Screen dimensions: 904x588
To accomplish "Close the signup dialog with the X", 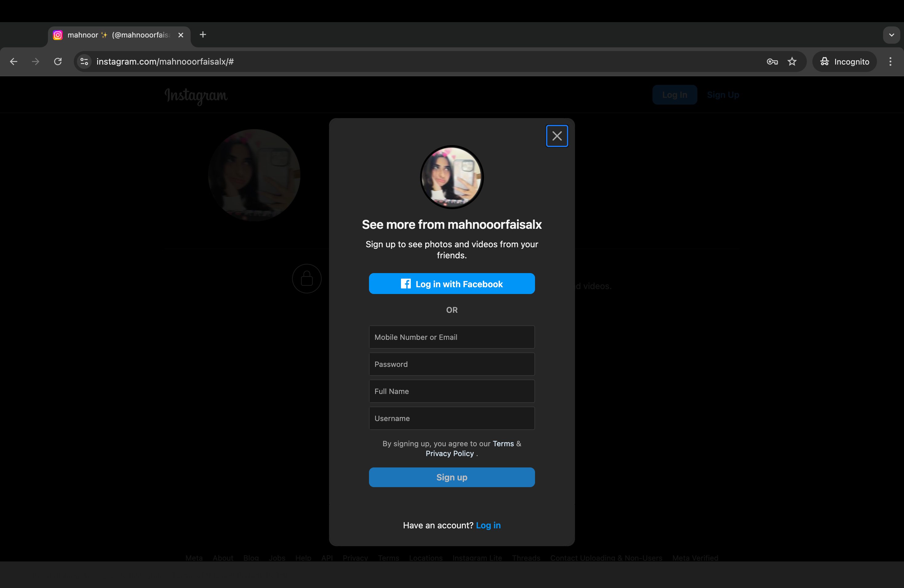I will tap(557, 136).
